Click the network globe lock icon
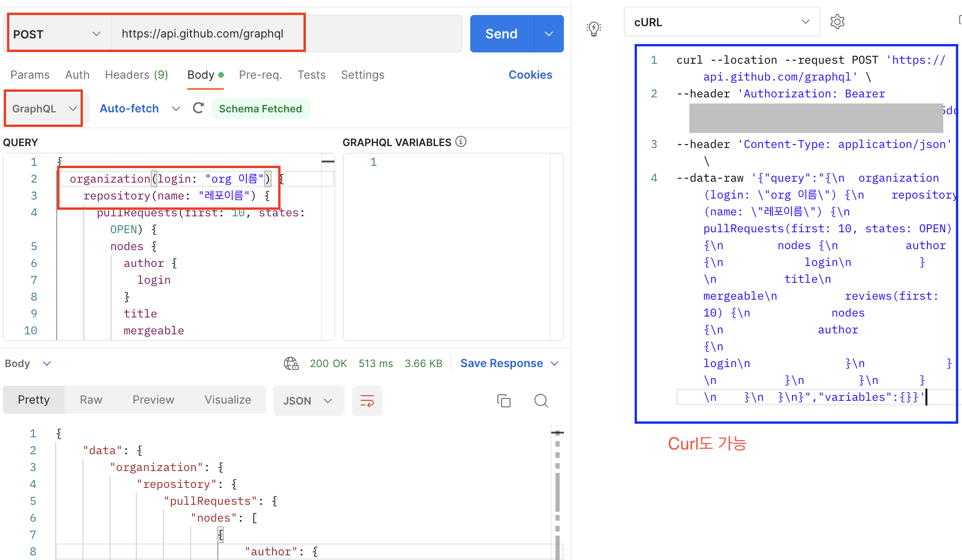 291,363
